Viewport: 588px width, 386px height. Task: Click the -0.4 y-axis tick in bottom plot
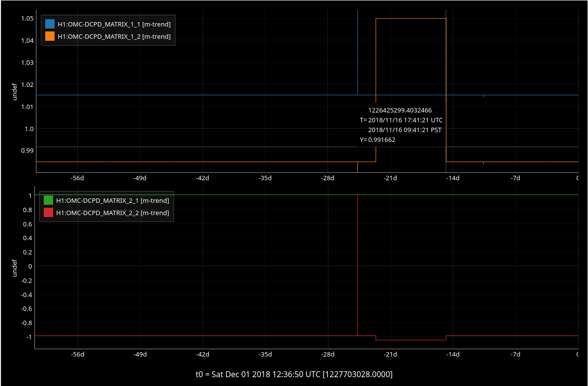27,295
